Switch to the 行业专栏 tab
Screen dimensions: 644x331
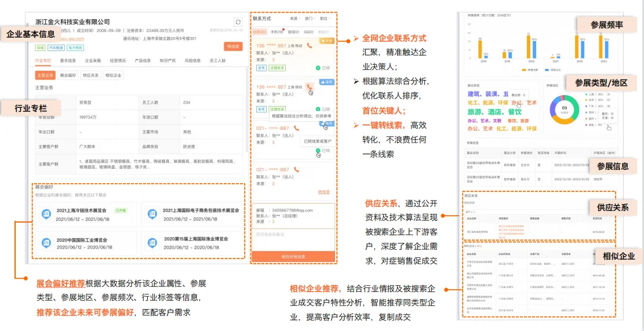click(43, 60)
